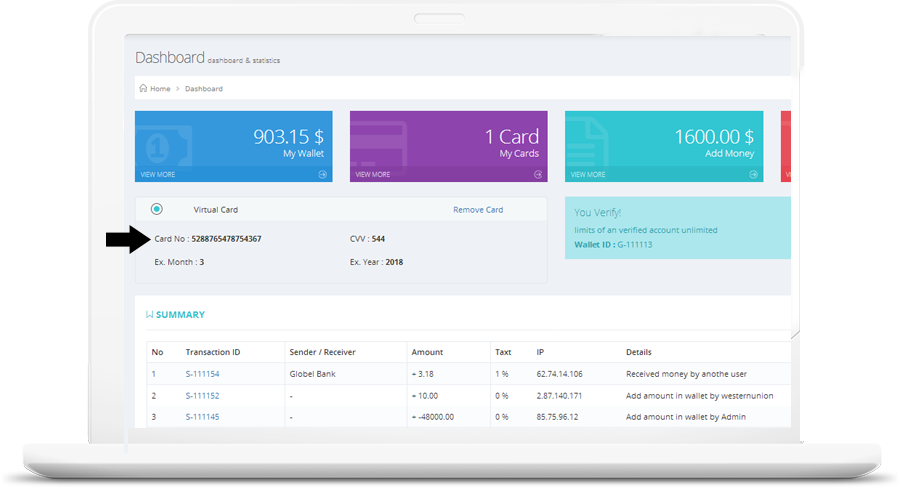Click the Add Money arrow icon
The height and width of the screenshot is (488, 900).
tap(752, 174)
